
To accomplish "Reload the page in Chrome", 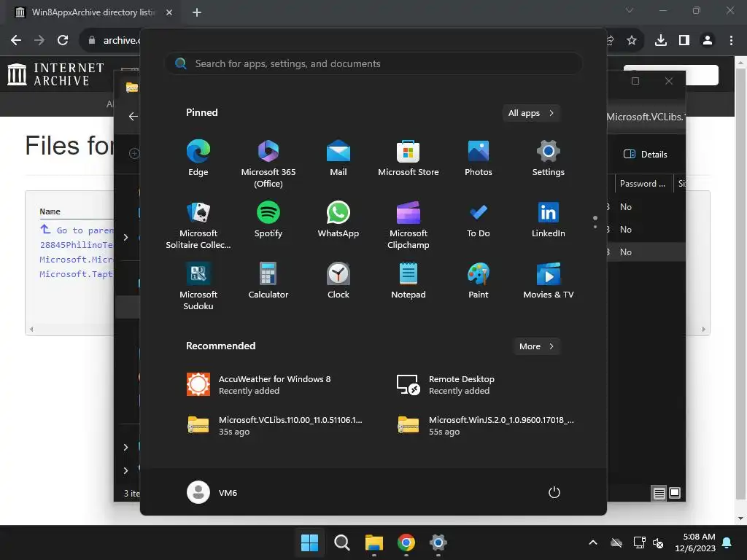I will pyautogui.click(x=63, y=41).
